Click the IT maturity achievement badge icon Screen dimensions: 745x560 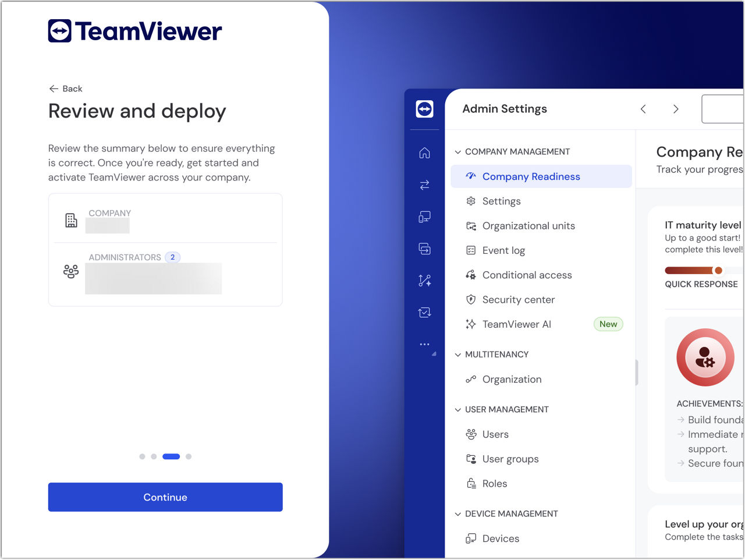point(705,357)
